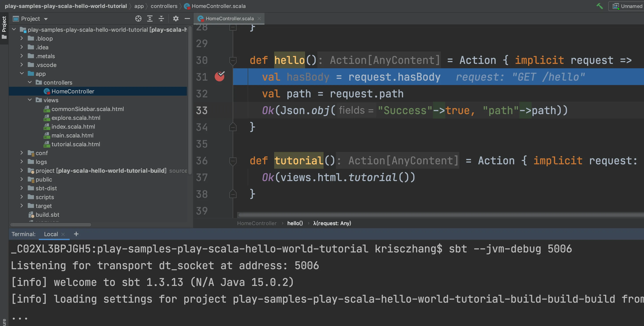Expand the conf folder
This screenshot has width=644, height=326.
pyautogui.click(x=22, y=153)
